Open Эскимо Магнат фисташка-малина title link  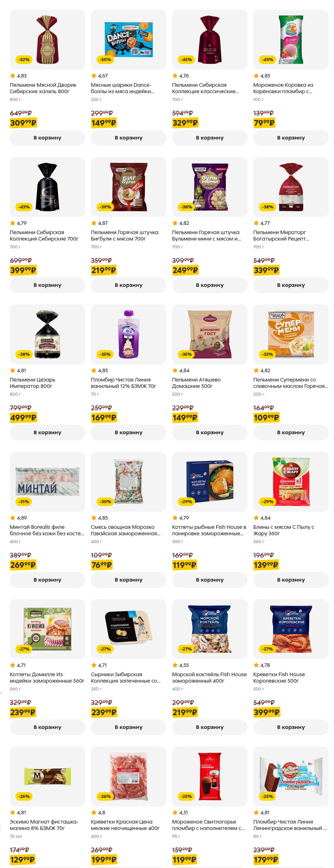point(44,825)
